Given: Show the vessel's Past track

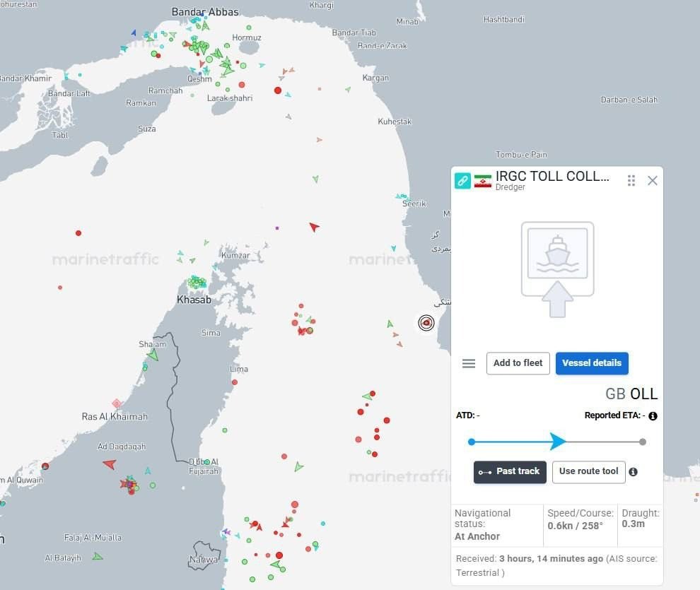Looking at the screenshot, I should click(x=510, y=472).
